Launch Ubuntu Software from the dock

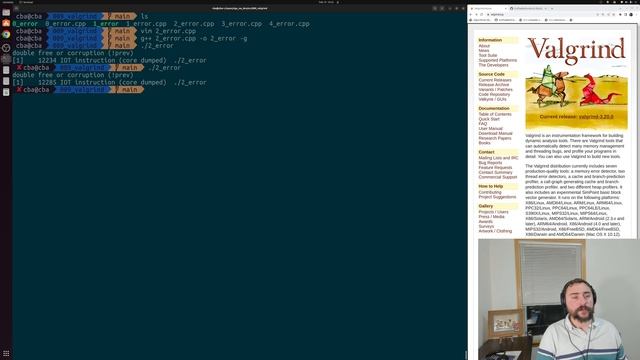pyautogui.click(x=6, y=23)
